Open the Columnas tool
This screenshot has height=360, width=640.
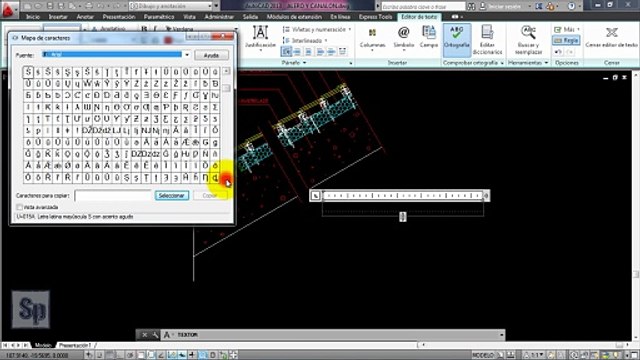pyautogui.click(x=372, y=38)
